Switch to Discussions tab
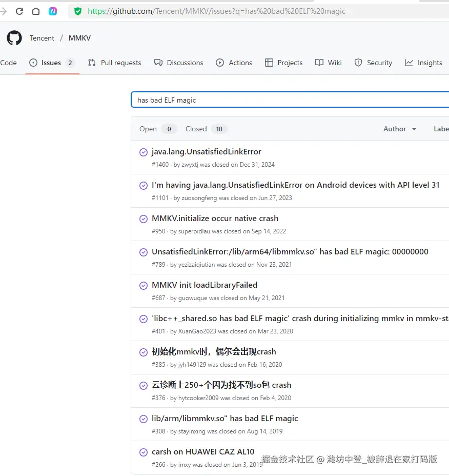This screenshot has width=449, height=476. 179,63
